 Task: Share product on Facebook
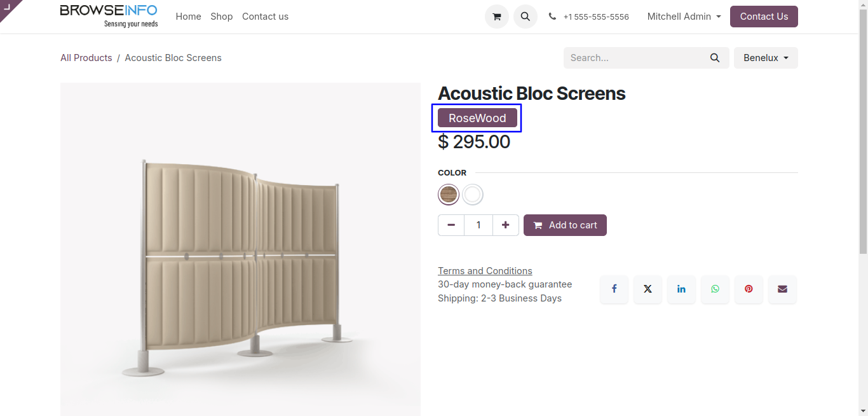614,289
